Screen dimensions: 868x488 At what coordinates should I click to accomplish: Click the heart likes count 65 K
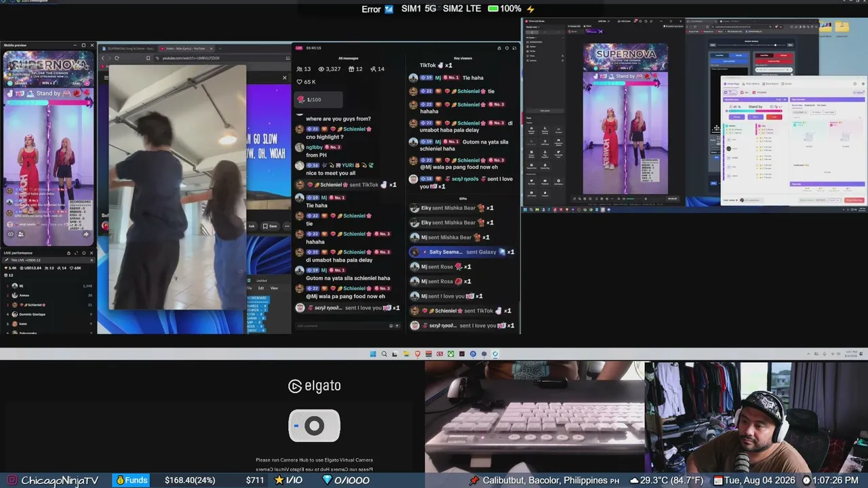coord(307,82)
